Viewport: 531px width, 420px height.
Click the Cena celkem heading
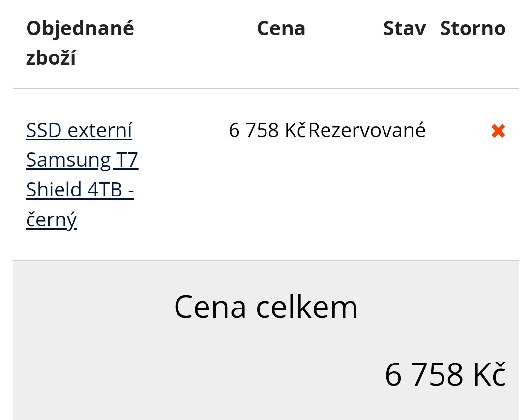point(265,307)
